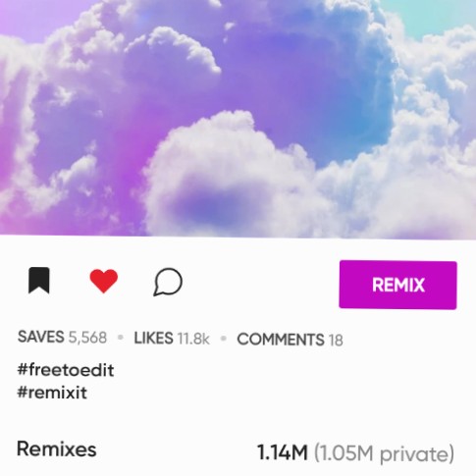Open the SAVES label
Screen dimensions: 476x476
click(41, 337)
